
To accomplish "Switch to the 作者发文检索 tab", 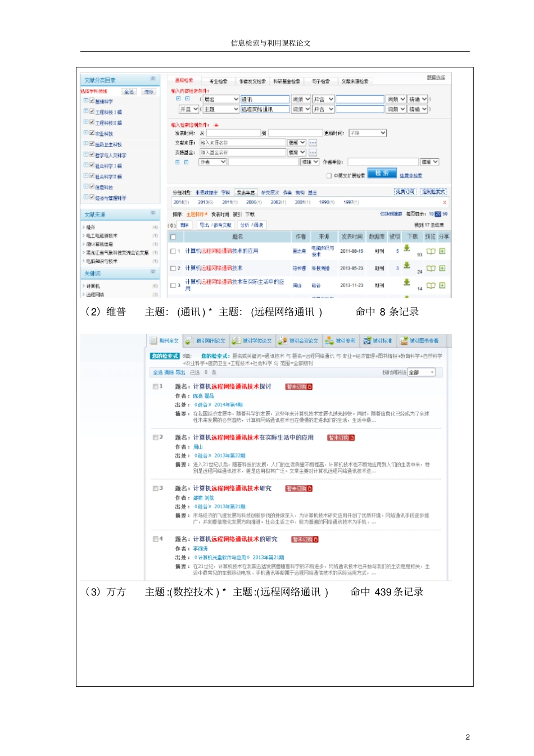I will point(252,81).
